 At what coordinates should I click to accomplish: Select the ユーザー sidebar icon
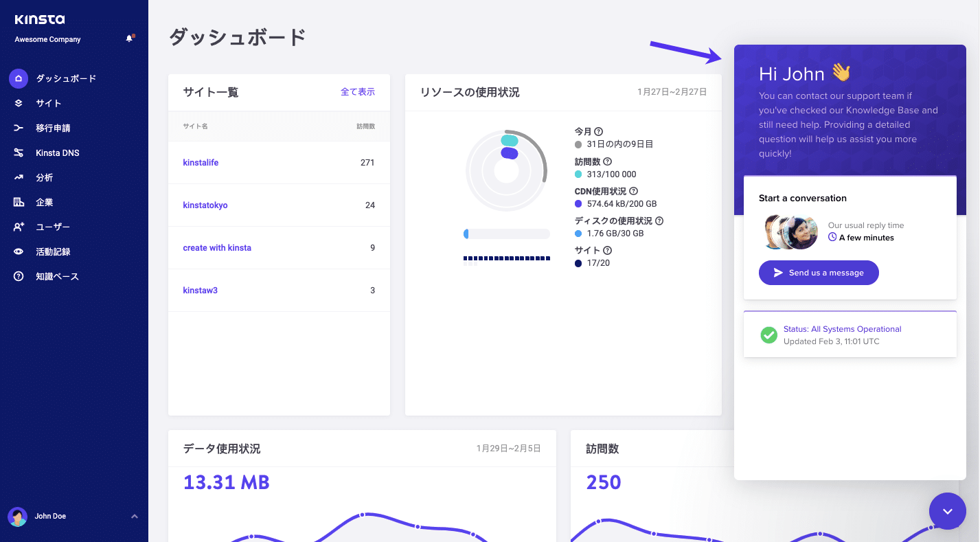[19, 227]
